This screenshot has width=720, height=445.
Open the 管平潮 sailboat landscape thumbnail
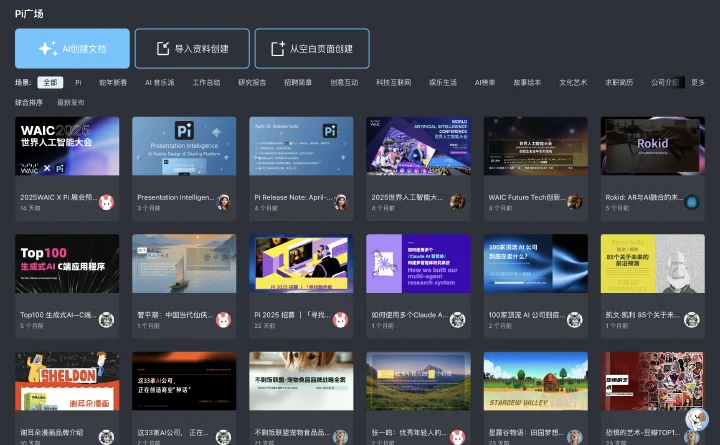pyautogui.click(x=184, y=264)
